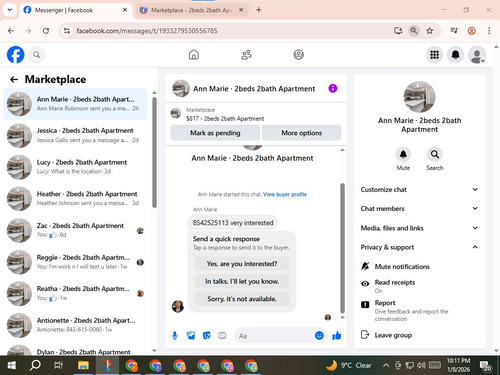Open Lucy 2beds 2bath conversation
This screenshot has width=500, height=375.
tap(75, 167)
